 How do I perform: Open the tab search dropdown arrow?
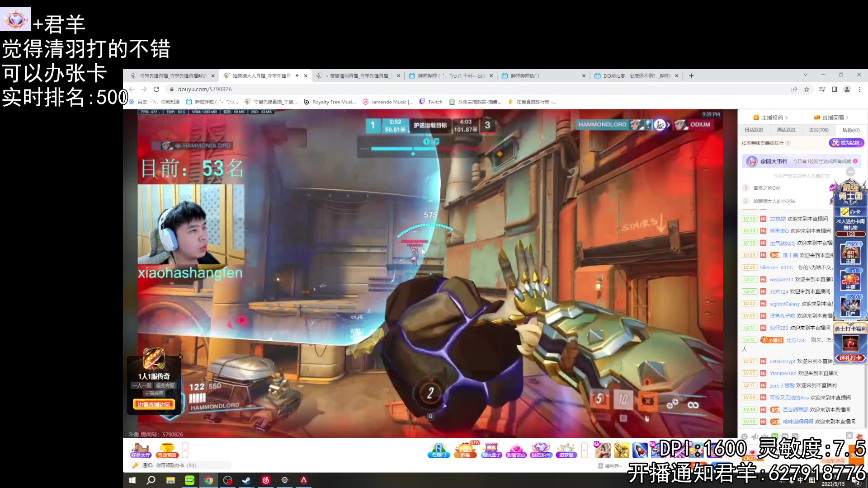click(x=805, y=75)
